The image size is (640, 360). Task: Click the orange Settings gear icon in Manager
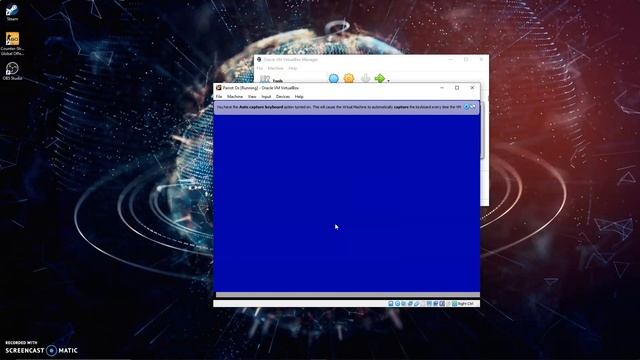(x=349, y=78)
